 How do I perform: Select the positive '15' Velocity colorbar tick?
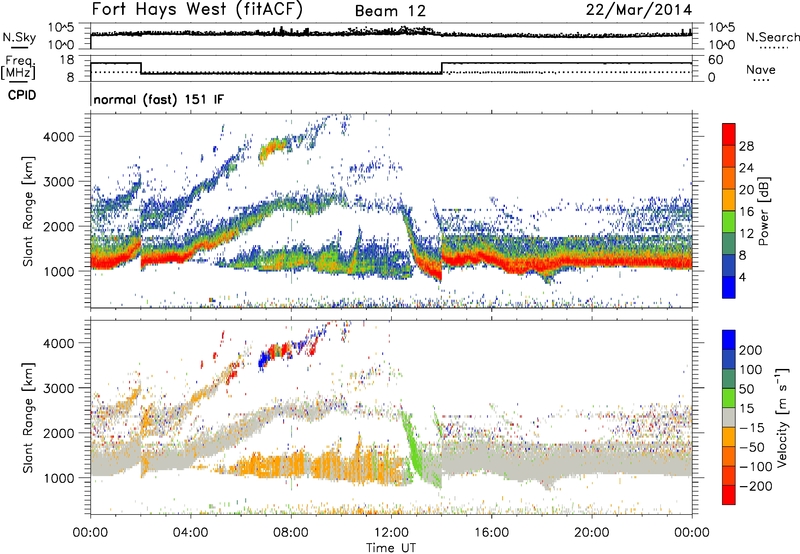(x=747, y=409)
